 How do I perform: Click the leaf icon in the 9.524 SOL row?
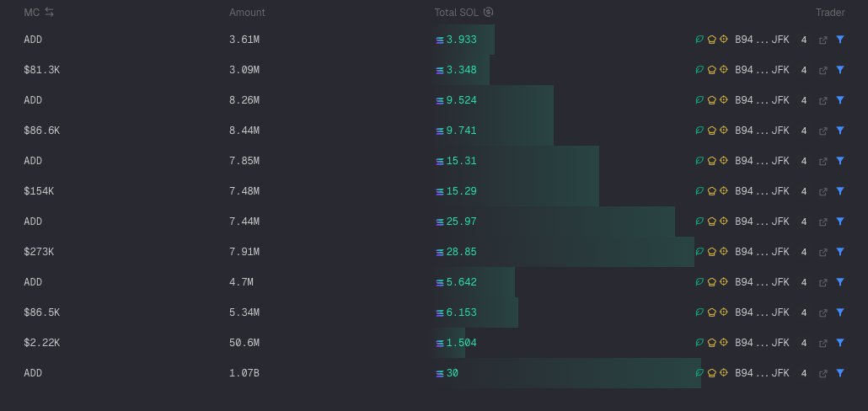(699, 100)
